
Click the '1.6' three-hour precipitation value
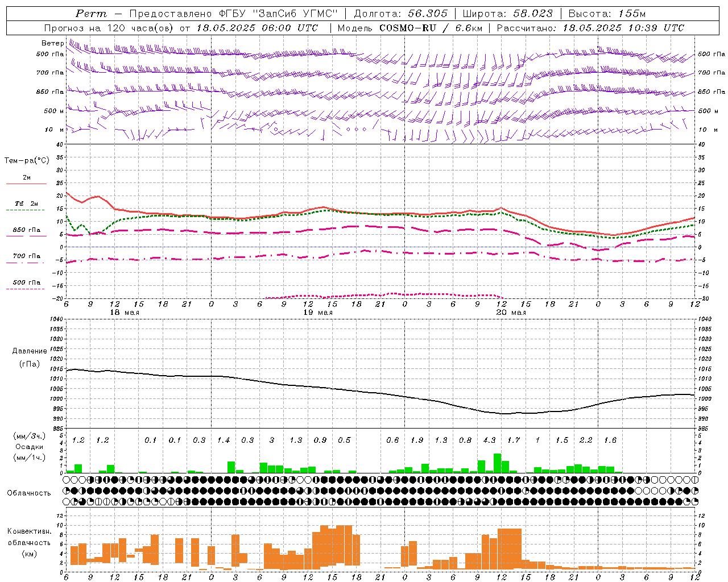coord(610,440)
